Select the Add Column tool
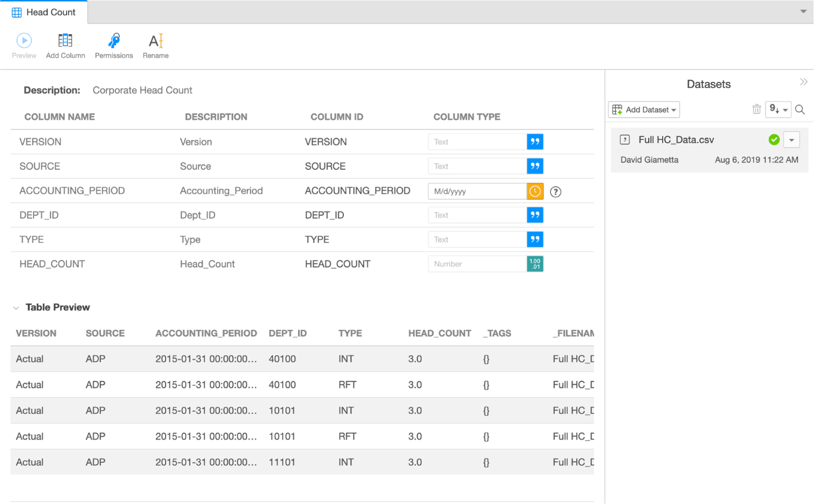The image size is (814, 504). tap(65, 45)
